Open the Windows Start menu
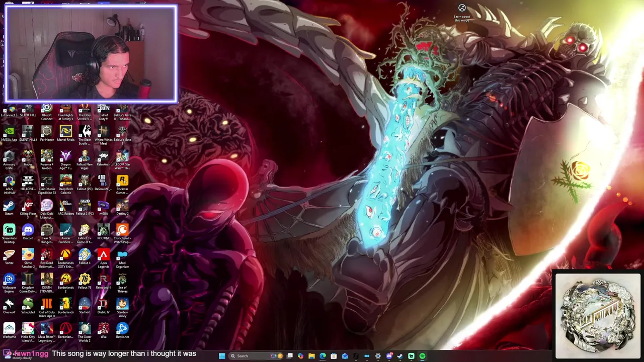The height and width of the screenshot is (362, 644). tap(222, 356)
